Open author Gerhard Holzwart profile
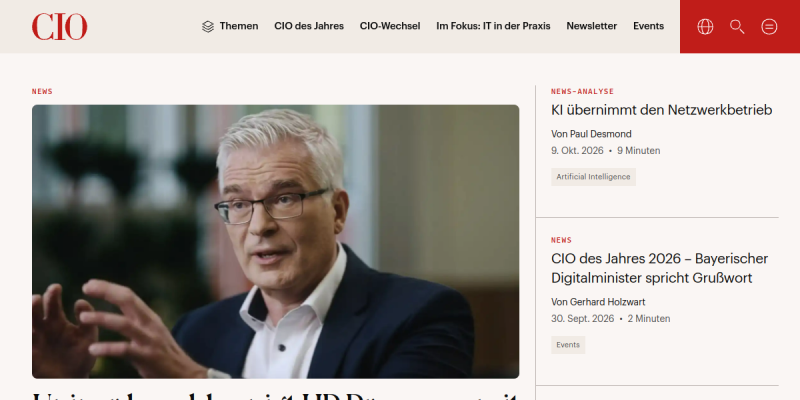800x400 pixels. click(x=608, y=302)
